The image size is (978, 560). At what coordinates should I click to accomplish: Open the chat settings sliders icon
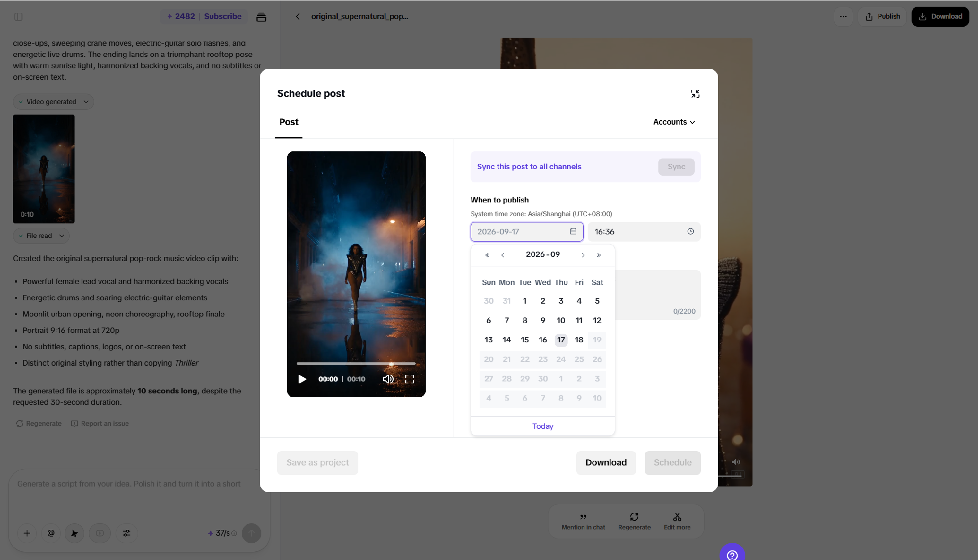pyautogui.click(x=127, y=533)
